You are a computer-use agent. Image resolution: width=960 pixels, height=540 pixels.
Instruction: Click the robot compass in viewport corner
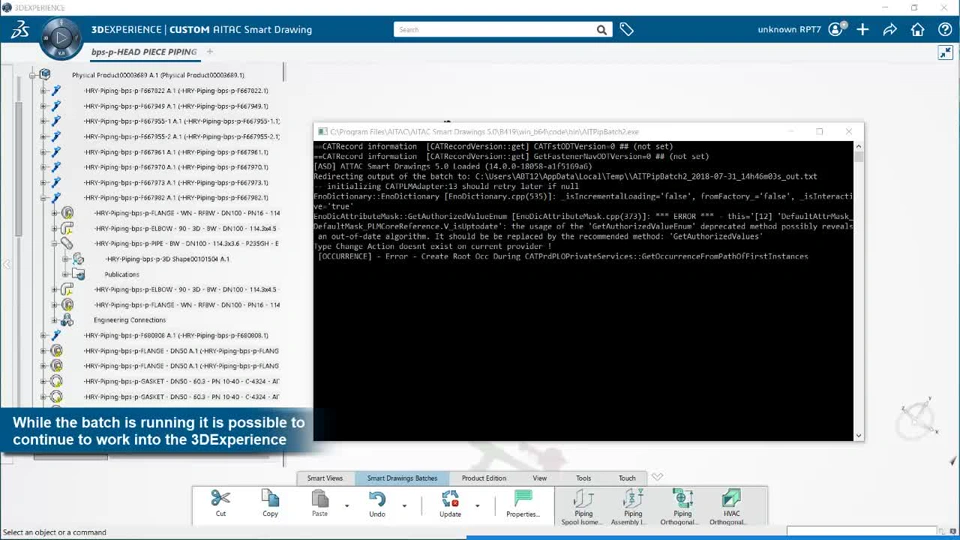pos(918,418)
